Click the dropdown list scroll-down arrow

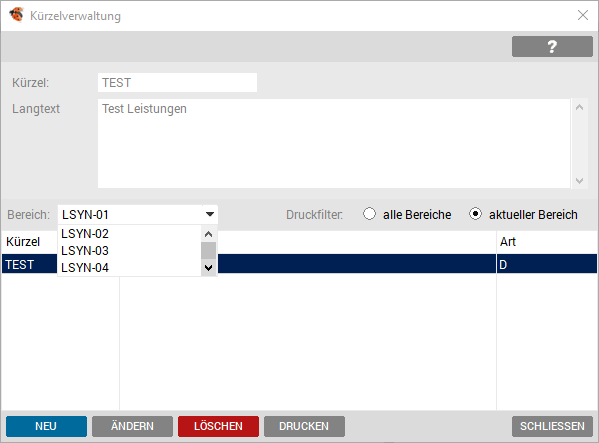pyautogui.click(x=208, y=268)
